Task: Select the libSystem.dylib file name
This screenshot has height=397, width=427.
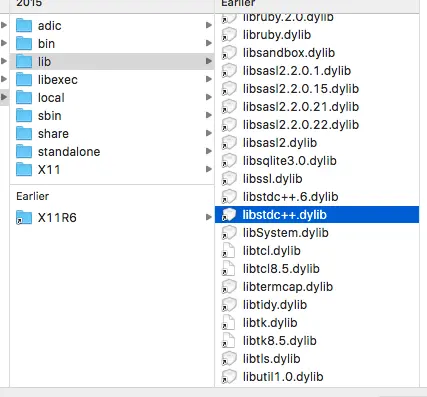Action: [x=285, y=233]
